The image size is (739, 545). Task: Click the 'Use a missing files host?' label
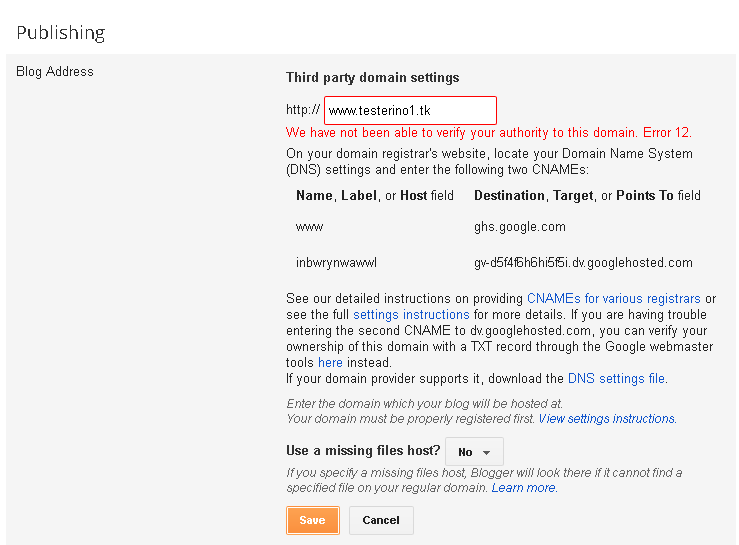(363, 452)
